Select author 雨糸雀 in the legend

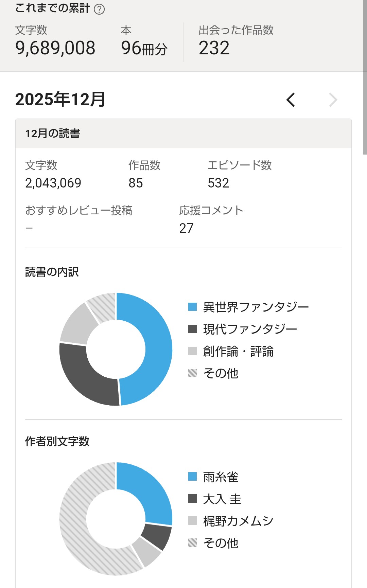pos(221,477)
